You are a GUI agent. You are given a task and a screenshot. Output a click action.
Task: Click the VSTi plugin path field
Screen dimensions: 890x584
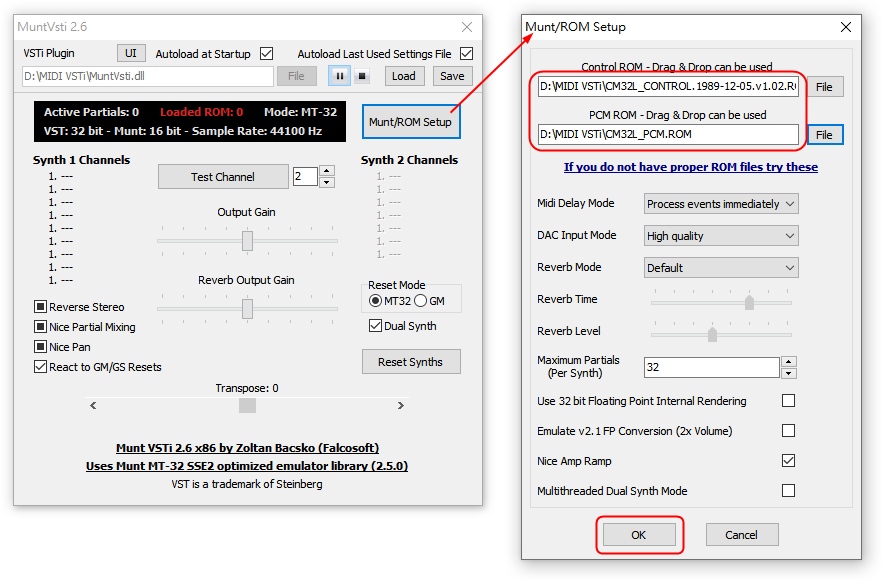[148, 76]
